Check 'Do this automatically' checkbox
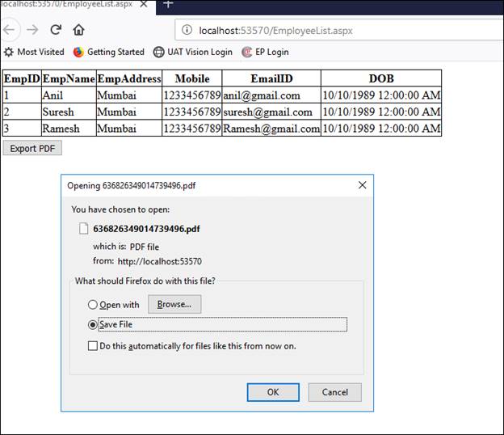 tap(93, 346)
